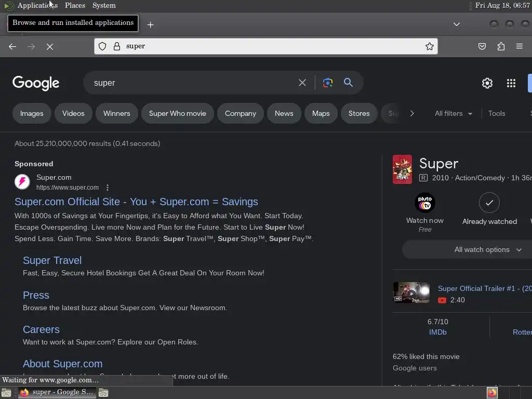Select the Super Who movie chip

click(x=178, y=113)
